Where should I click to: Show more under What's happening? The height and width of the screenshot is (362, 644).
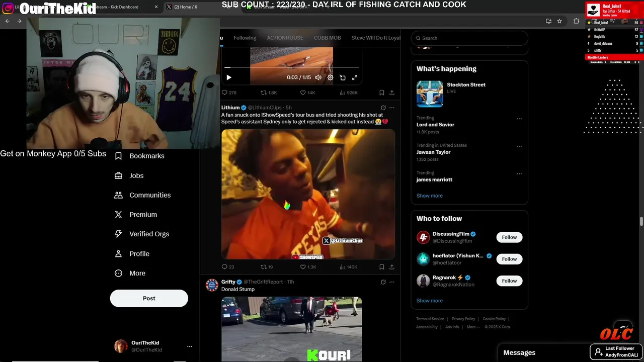[x=430, y=196]
